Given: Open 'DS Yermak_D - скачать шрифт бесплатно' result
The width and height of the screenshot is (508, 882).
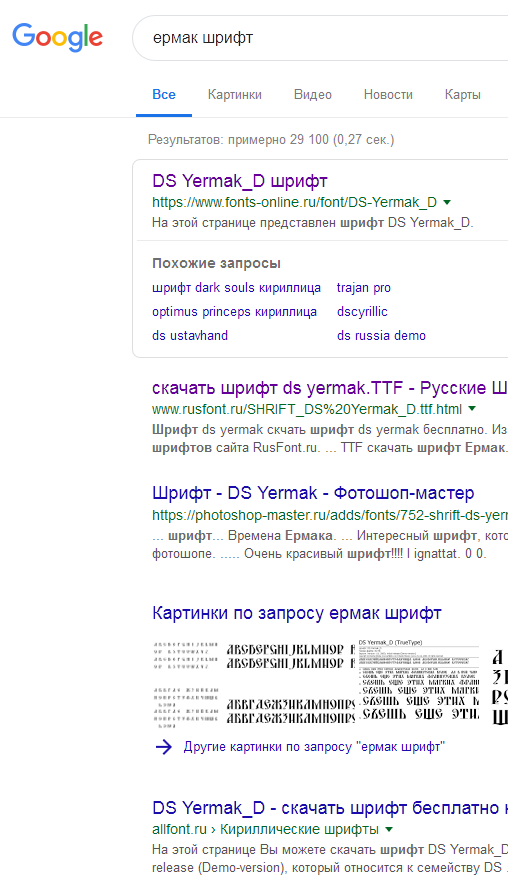Looking at the screenshot, I should tap(330, 808).
